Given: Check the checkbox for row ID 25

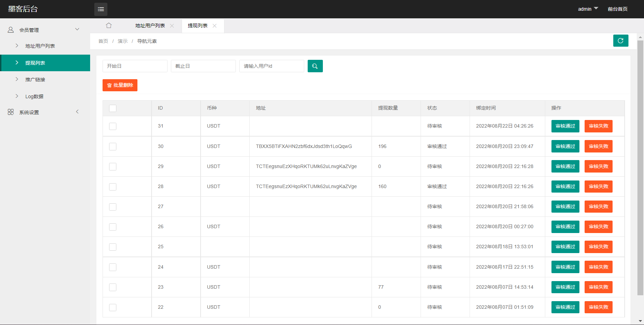Looking at the screenshot, I should point(113,247).
